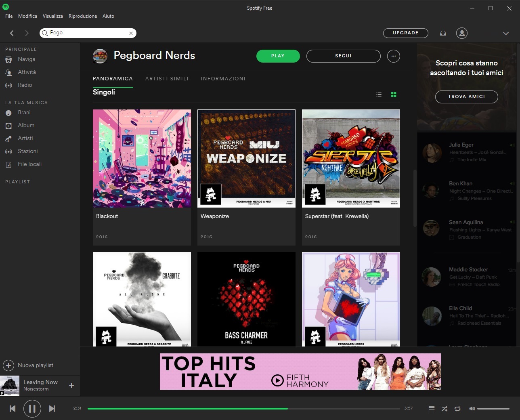Add Leaving Now to your music
The image size is (520, 420).
pyautogui.click(x=71, y=385)
